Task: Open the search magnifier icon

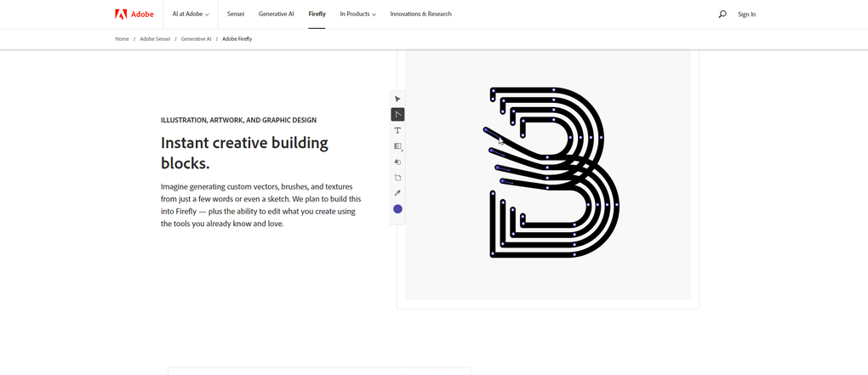Action: (x=722, y=14)
